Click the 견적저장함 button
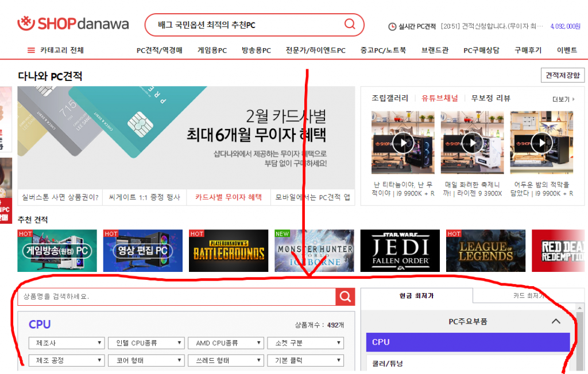This screenshot has height=374, width=588. click(x=563, y=75)
